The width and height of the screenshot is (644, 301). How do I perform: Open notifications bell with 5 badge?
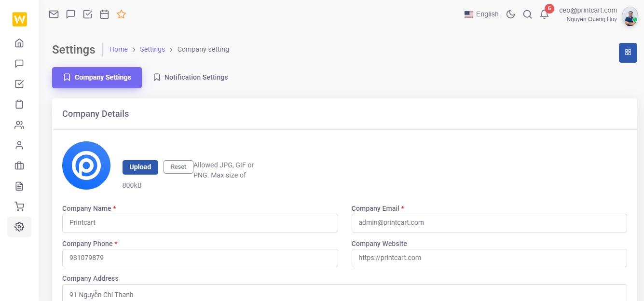tap(545, 14)
